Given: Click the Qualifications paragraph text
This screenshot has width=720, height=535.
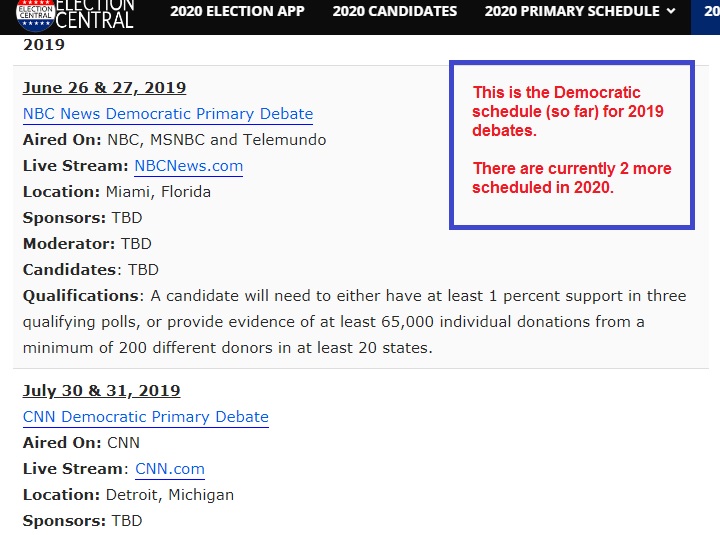Looking at the screenshot, I should coord(354,321).
